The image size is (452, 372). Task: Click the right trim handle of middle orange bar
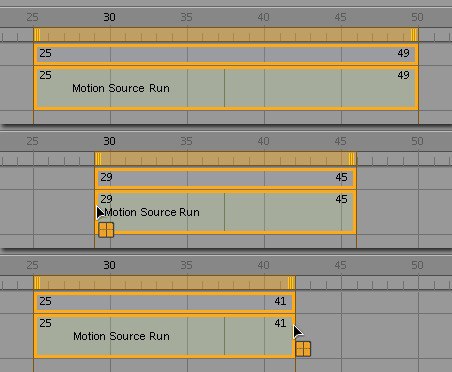point(352,159)
